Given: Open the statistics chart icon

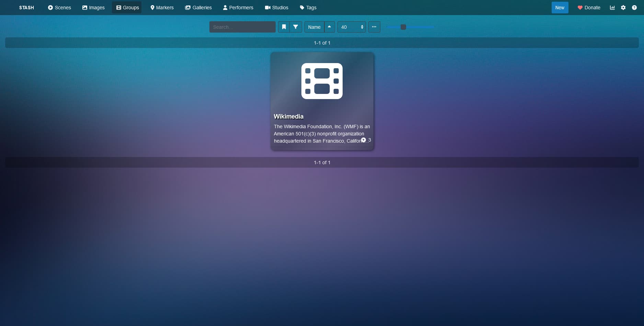Looking at the screenshot, I should tap(612, 8).
